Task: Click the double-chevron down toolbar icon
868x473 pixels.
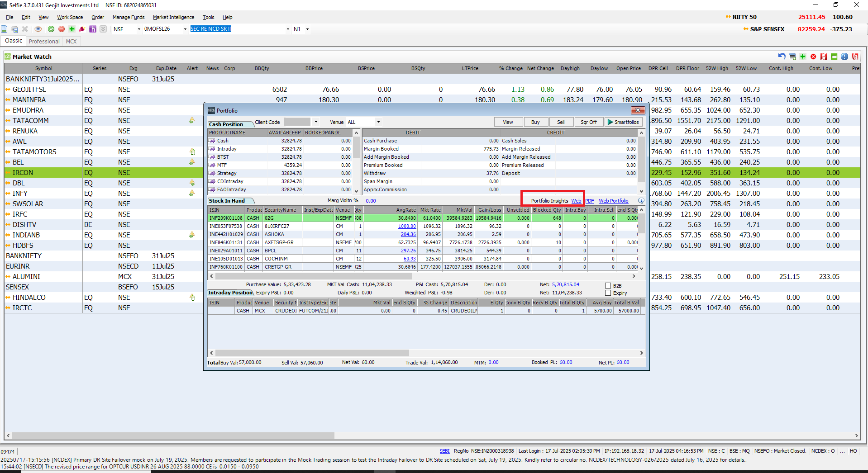Action: 103,29
